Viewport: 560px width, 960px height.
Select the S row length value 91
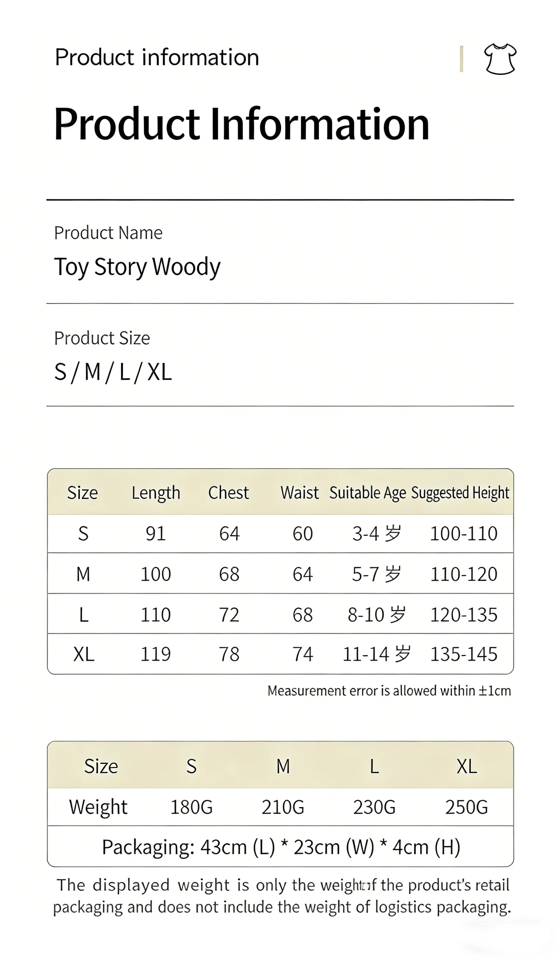pos(155,533)
